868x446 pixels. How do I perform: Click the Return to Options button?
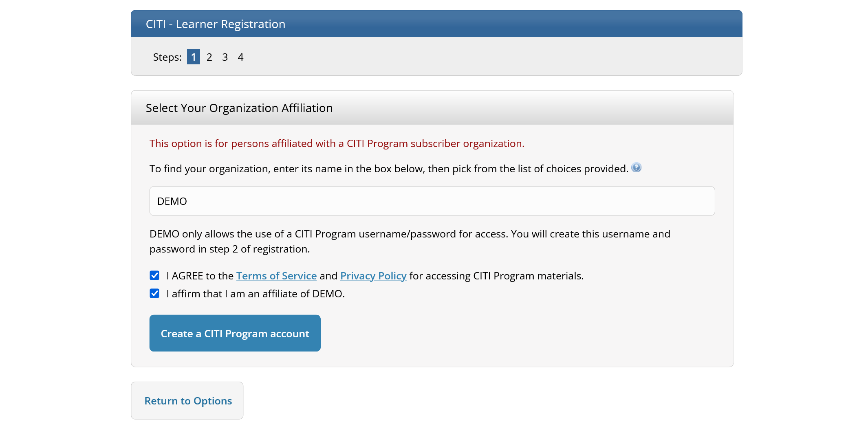pyautogui.click(x=187, y=400)
